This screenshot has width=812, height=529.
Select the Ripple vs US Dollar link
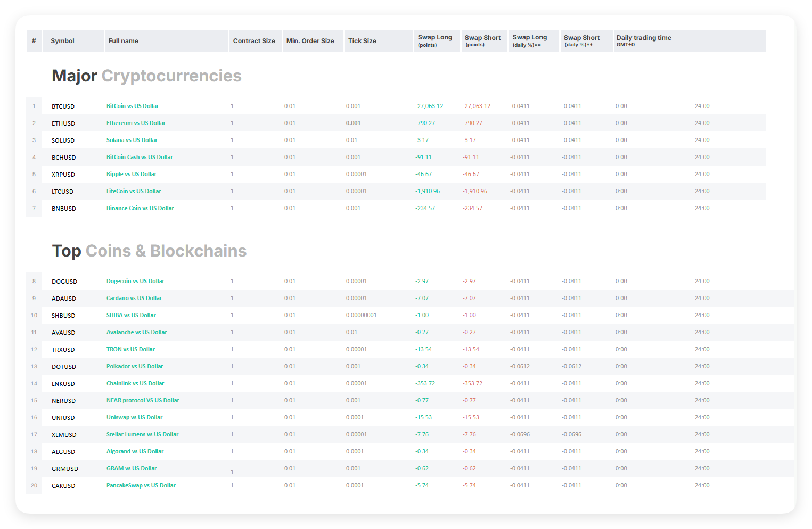[132, 174]
